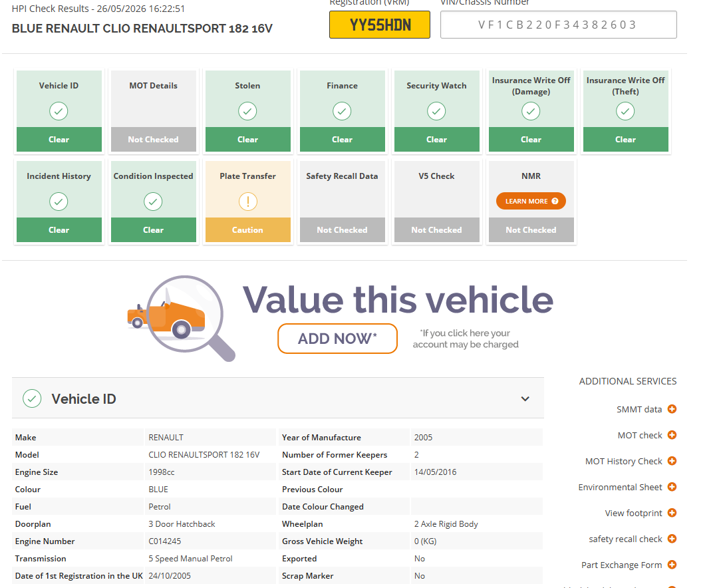Click the CLIO RENAULTSPORT 182 16V model value
The height and width of the screenshot is (588, 719).
(x=204, y=455)
